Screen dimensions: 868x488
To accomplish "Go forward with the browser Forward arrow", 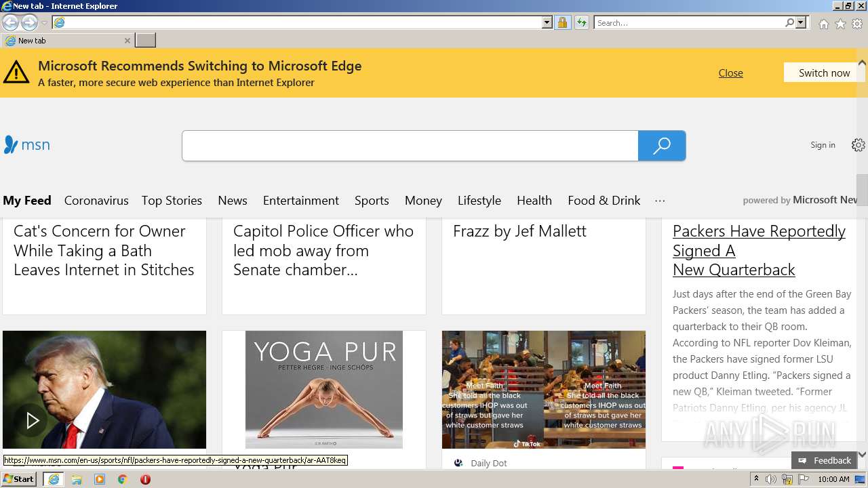I will coord(29,22).
